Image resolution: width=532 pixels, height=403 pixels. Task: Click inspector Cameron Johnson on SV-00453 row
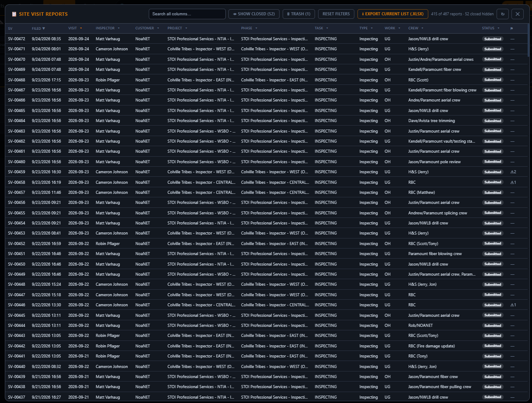[112, 233]
